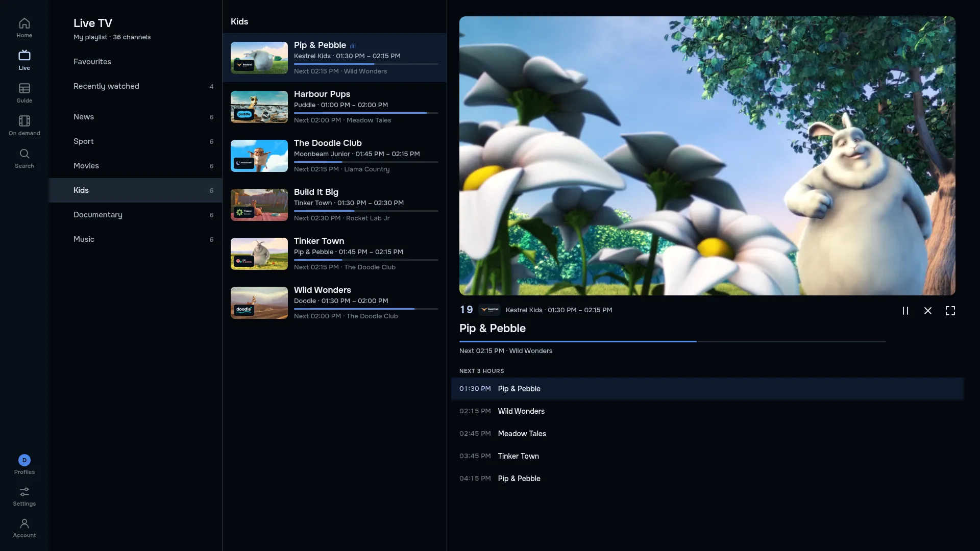The image size is (980, 551).
Task: Select the Documentary category
Action: point(135,215)
